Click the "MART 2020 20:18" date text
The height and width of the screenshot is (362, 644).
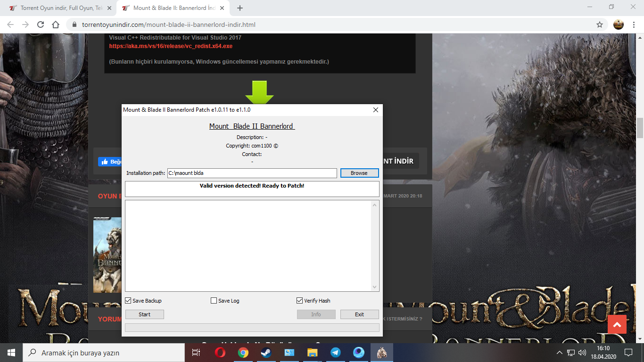click(x=403, y=196)
